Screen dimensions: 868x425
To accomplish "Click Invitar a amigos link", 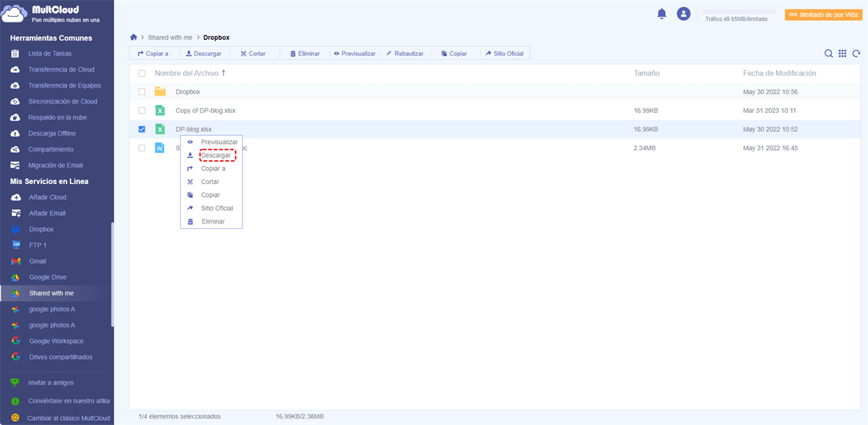I will pyautogui.click(x=51, y=382).
